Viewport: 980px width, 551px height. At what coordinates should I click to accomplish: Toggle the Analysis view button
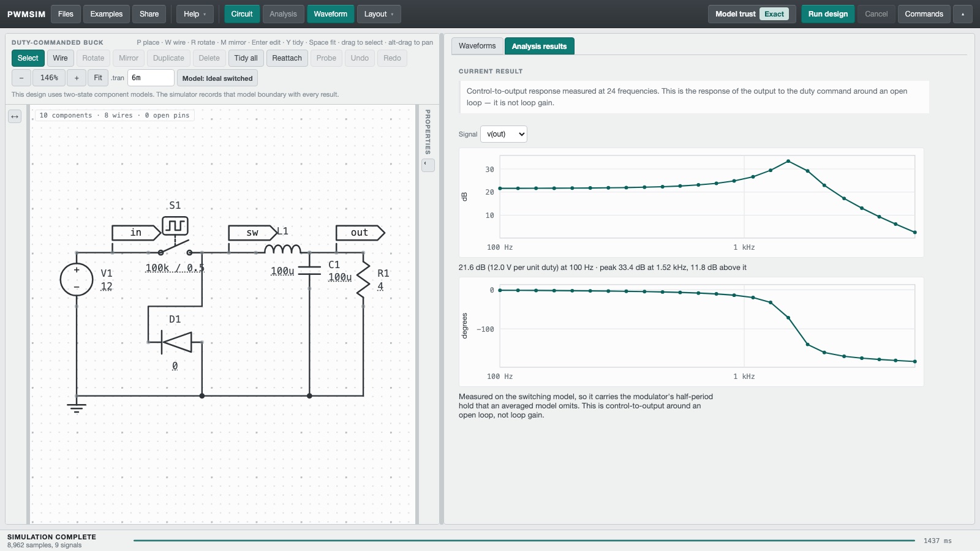coord(283,14)
